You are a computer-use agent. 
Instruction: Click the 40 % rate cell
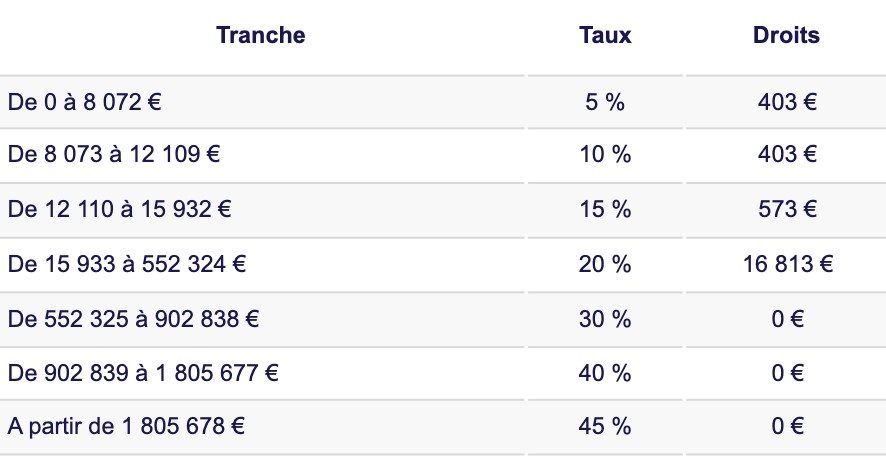pyautogui.click(x=605, y=373)
